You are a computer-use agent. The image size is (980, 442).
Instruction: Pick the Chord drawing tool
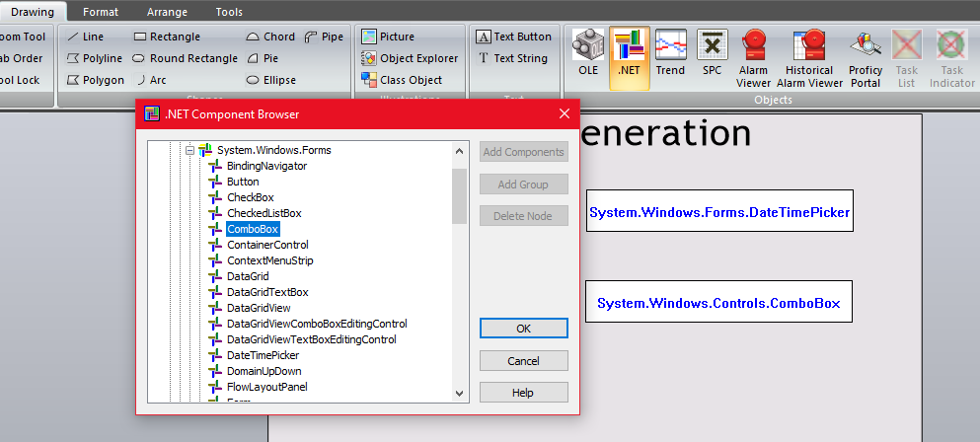click(270, 37)
